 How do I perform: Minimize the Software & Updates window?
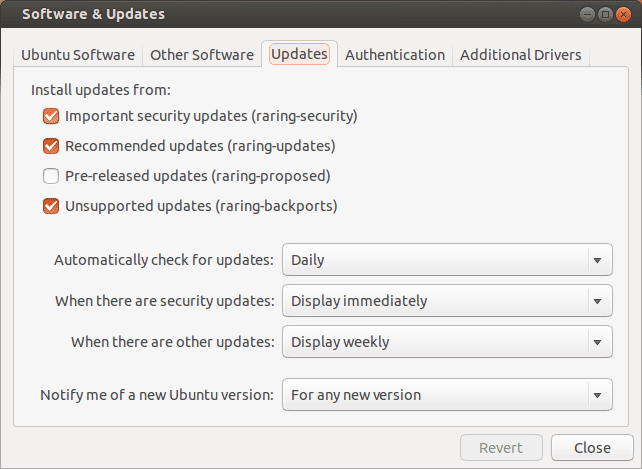pyautogui.click(x=587, y=14)
